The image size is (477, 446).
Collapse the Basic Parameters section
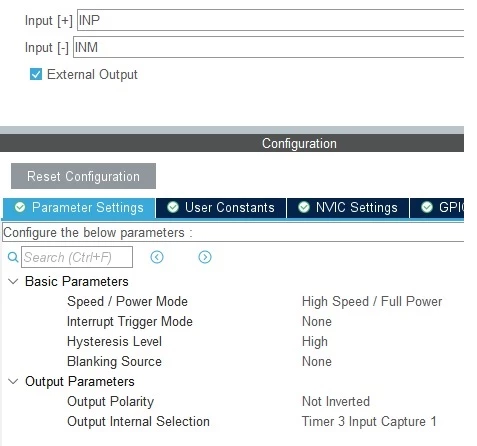pos(13,281)
